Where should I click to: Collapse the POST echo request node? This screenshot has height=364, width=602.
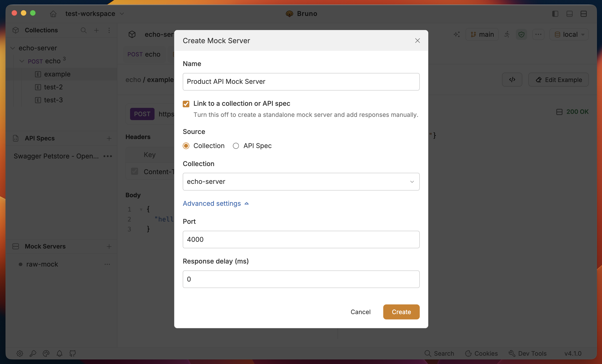[x=22, y=61]
